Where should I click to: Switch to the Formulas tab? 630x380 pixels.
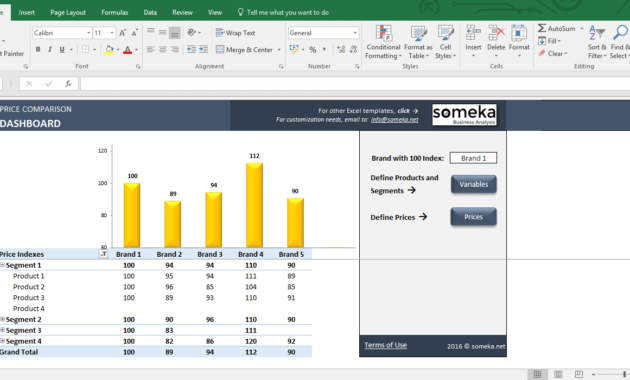(115, 12)
